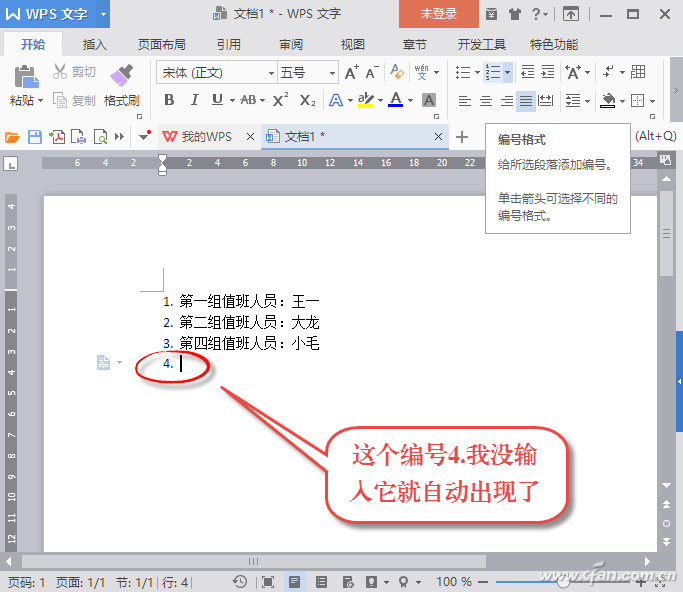Click the insert table grid icon
Viewport: 683px width, 592px height.
point(638,71)
